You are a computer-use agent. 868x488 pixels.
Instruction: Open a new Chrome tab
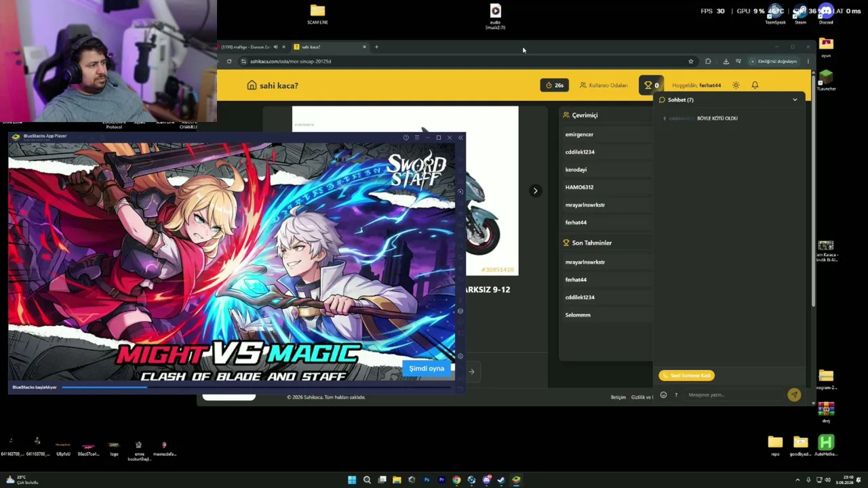pyautogui.click(x=376, y=47)
